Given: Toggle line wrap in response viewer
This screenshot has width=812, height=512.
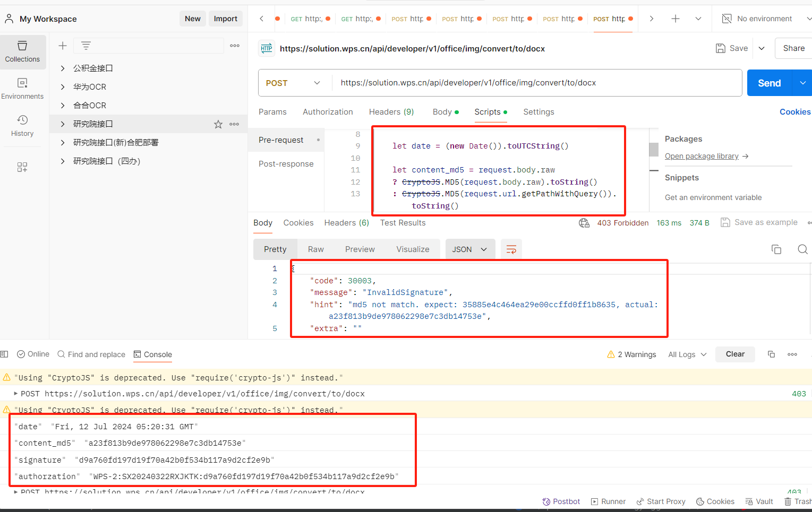Looking at the screenshot, I should 511,249.
